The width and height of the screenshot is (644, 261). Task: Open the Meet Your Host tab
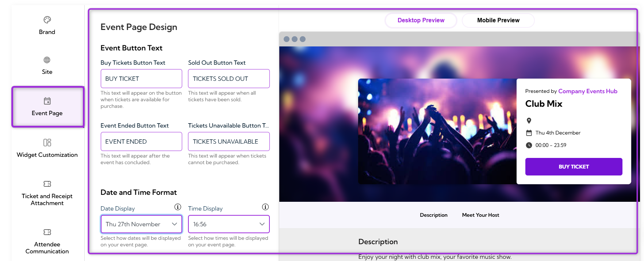pyautogui.click(x=480, y=215)
